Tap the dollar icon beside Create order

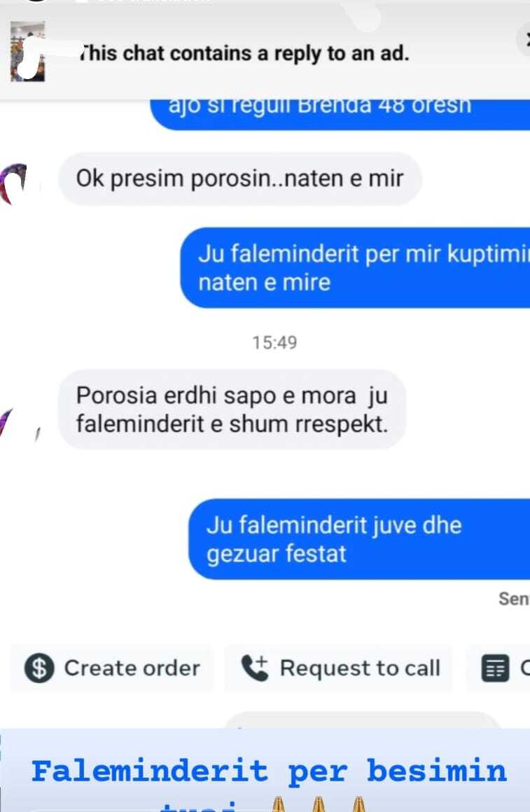39,668
